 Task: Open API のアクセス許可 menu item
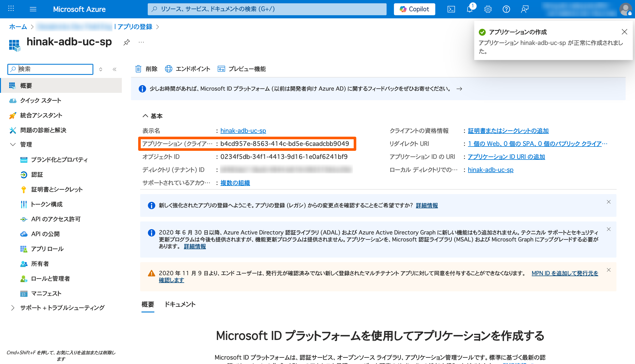point(56,219)
